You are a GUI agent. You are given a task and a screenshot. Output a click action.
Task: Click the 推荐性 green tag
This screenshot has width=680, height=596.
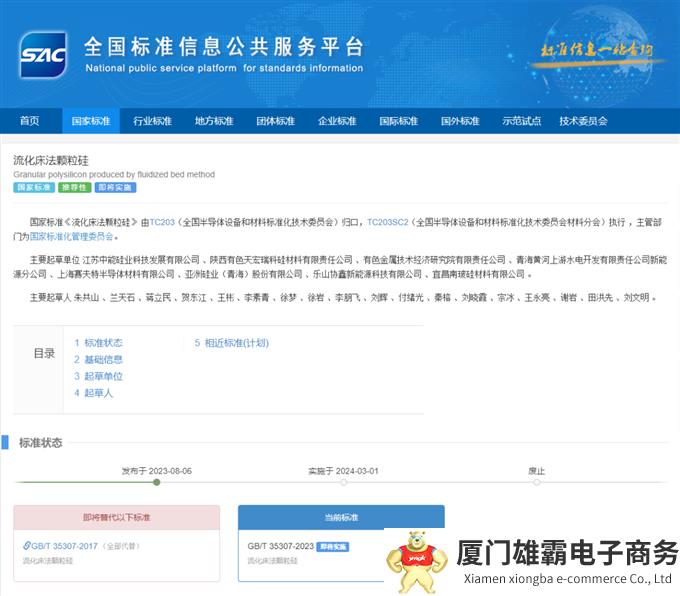point(75,187)
